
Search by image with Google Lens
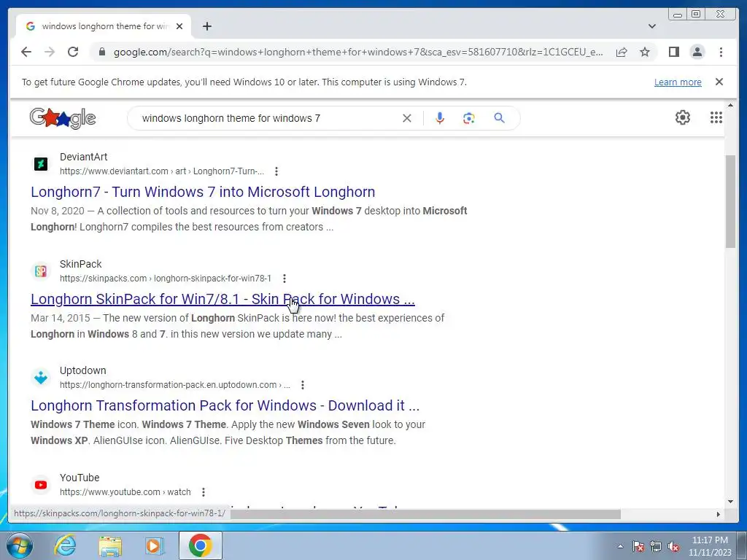pyautogui.click(x=469, y=118)
